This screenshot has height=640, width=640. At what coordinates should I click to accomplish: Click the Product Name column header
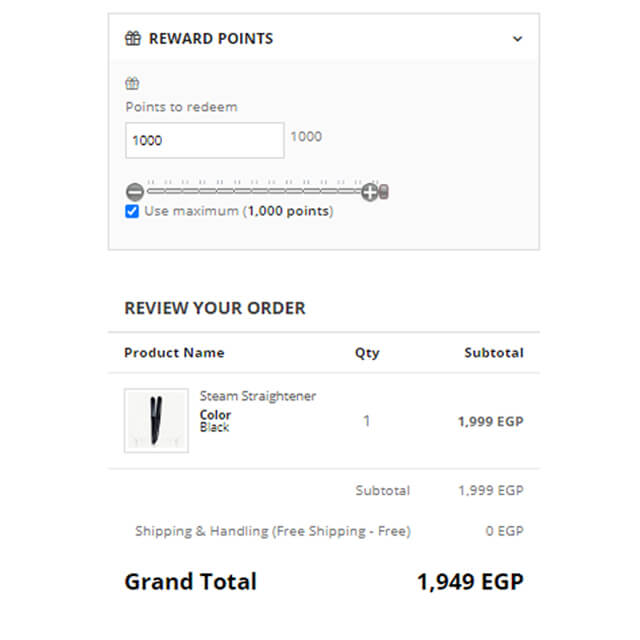pyautogui.click(x=174, y=353)
